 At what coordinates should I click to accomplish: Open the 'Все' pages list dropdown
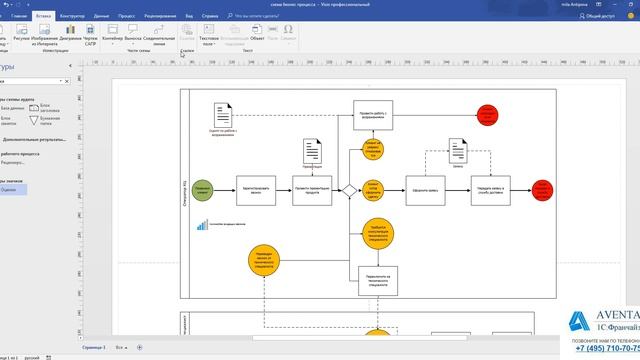(x=121, y=347)
